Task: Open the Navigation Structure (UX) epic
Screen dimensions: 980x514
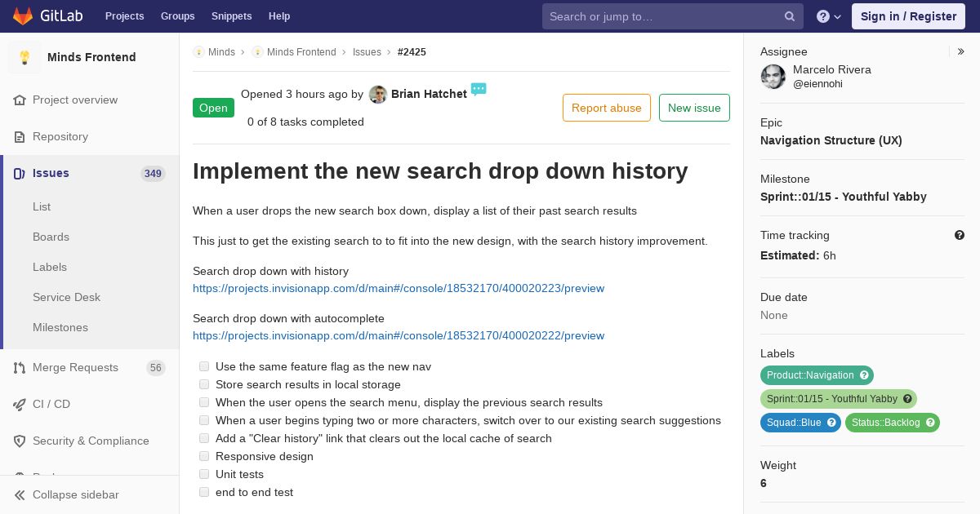Action: click(831, 140)
